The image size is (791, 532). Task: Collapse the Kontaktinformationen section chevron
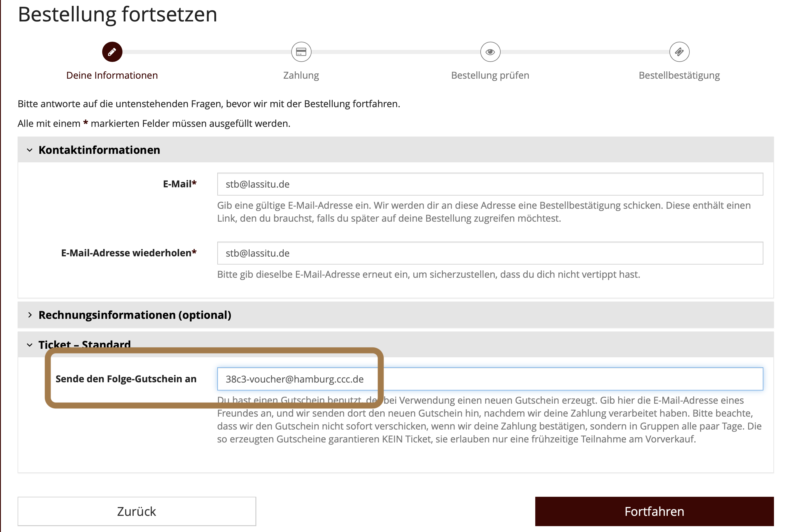(30, 150)
